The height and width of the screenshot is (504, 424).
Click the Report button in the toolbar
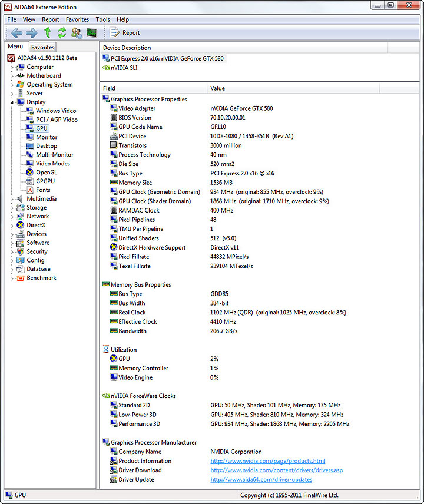[x=125, y=33]
